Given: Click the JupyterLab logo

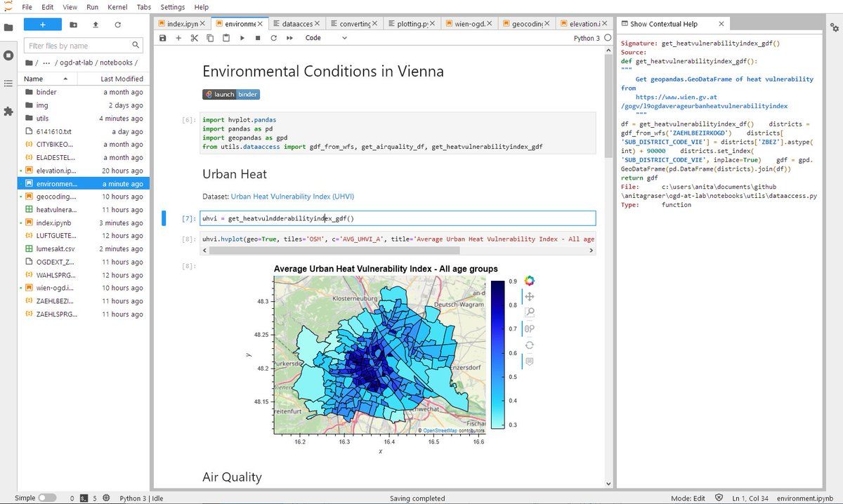Looking at the screenshot, I should click(8, 7).
